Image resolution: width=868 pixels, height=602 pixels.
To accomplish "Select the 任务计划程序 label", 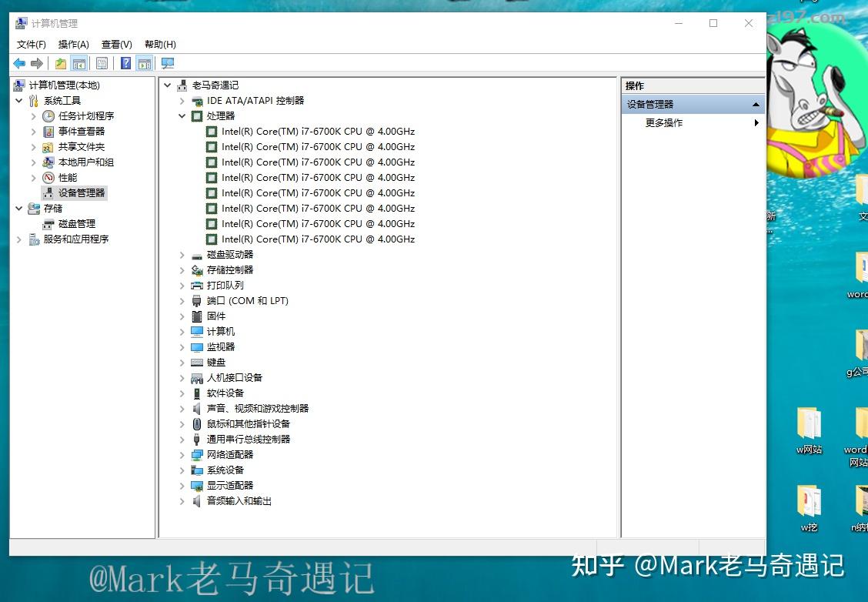I will click(86, 115).
